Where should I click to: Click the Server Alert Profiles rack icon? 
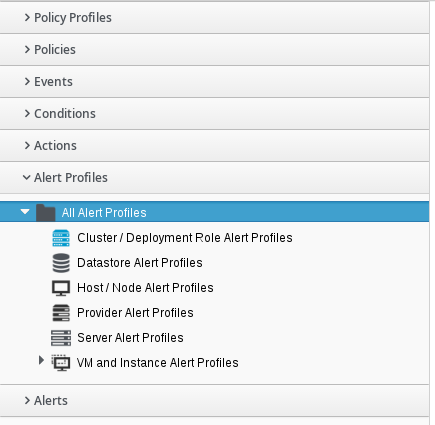click(x=61, y=338)
